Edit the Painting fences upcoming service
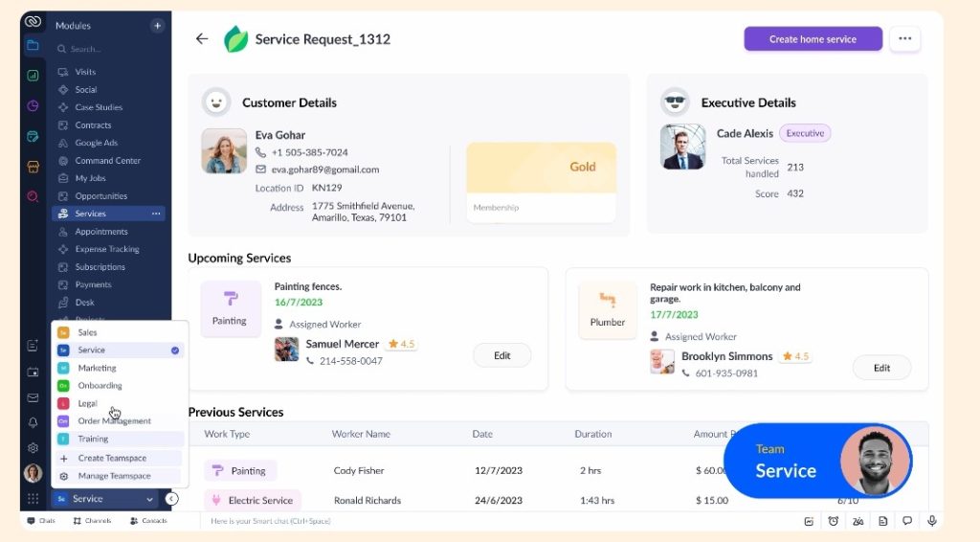 point(501,355)
